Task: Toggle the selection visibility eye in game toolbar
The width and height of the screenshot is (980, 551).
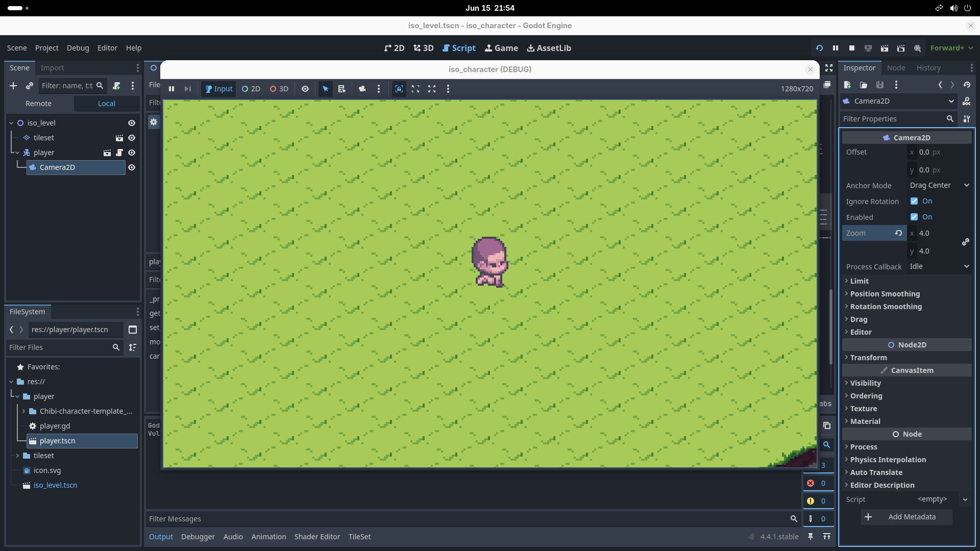Action: 305,89
